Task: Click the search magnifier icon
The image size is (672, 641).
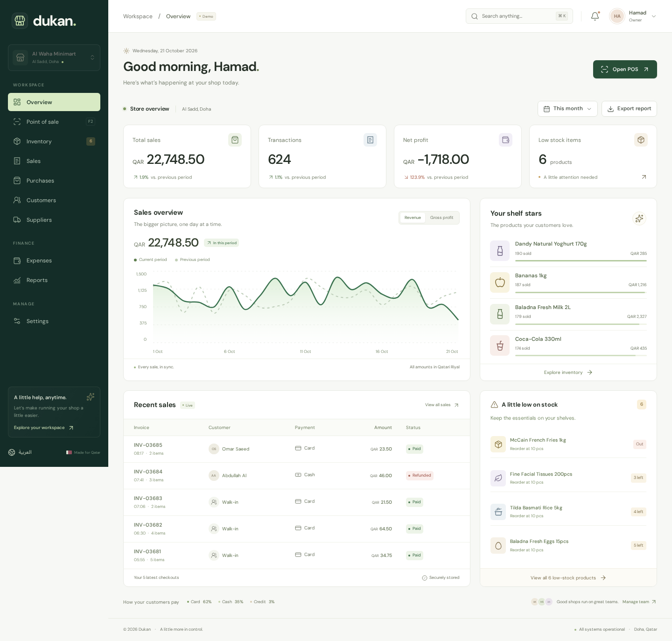Action: (x=475, y=16)
